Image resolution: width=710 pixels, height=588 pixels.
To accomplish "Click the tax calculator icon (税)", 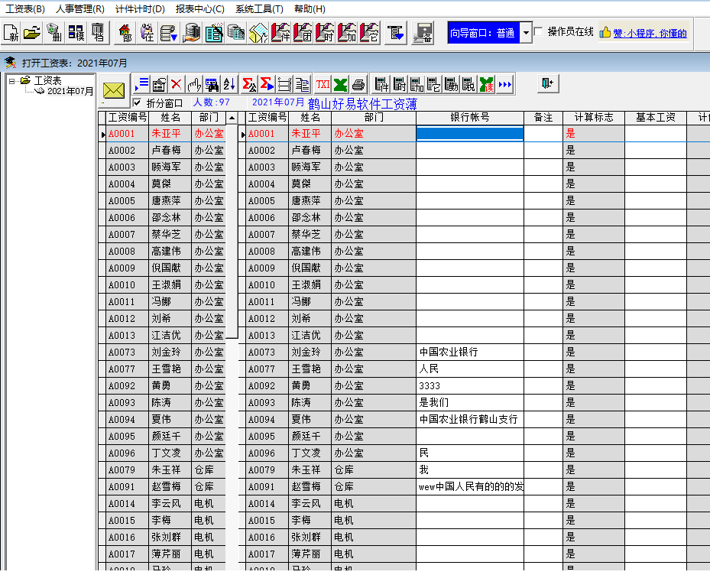I will [468, 84].
